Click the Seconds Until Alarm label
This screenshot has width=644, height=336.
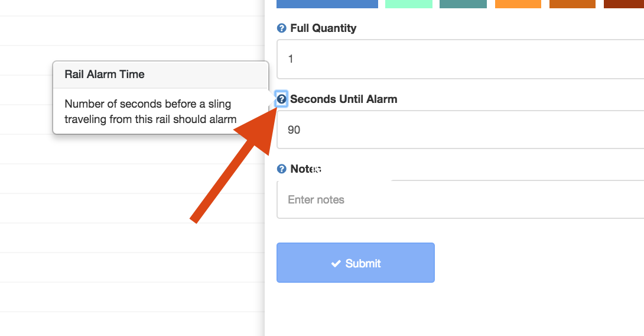coord(344,99)
